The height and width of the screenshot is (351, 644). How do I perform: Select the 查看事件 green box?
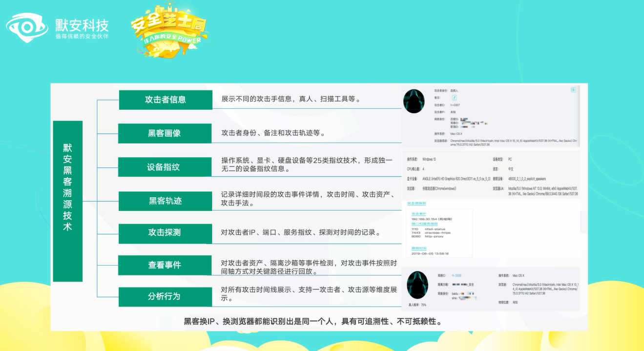tap(165, 265)
